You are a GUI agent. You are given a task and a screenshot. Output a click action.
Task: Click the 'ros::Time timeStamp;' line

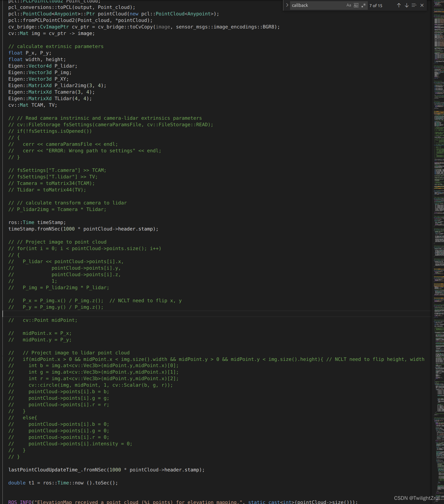37,223
